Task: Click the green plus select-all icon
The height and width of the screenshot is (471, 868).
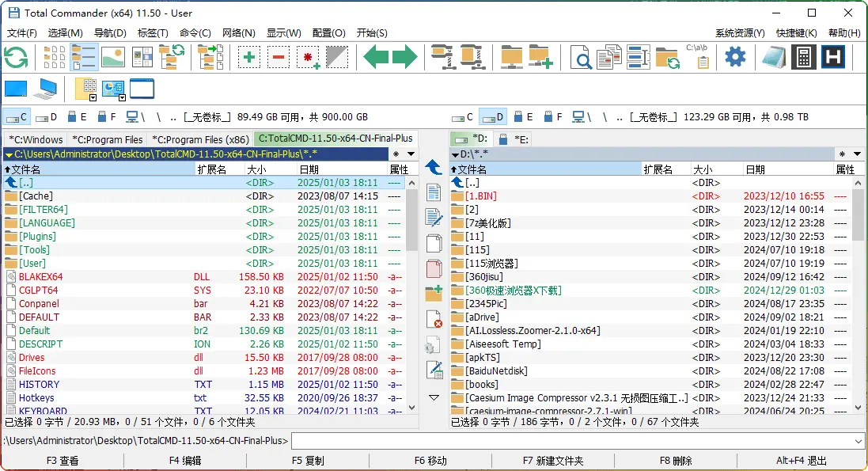Action: click(x=249, y=57)
